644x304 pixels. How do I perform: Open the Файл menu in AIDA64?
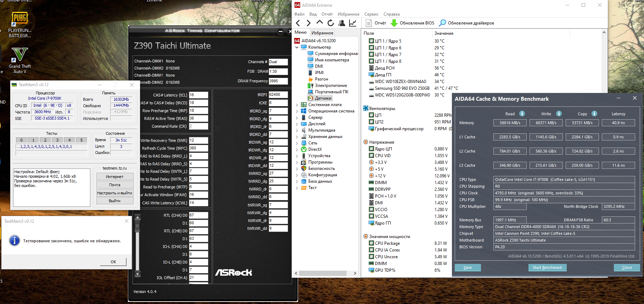click(x=299, y=14)
